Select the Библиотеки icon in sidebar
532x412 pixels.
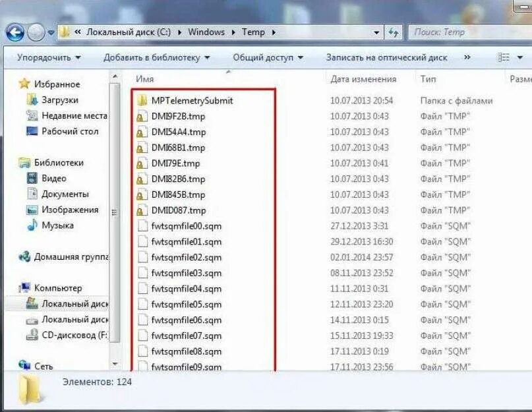coord(25,163)
